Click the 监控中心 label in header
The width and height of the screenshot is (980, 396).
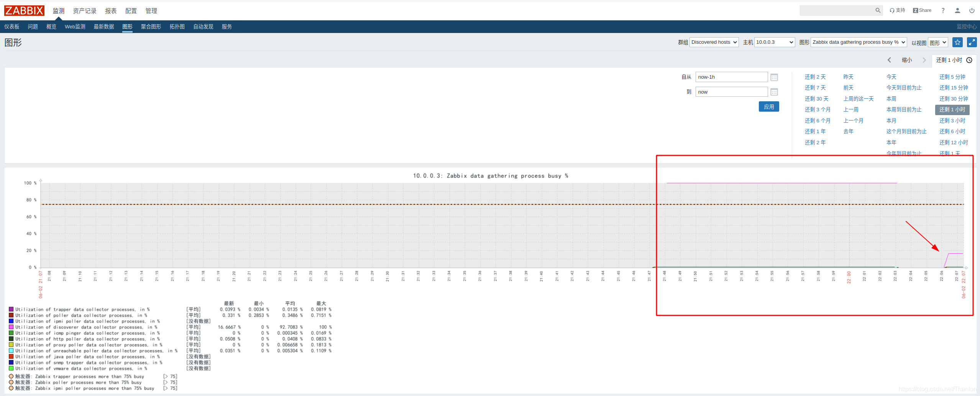(966, 26)
